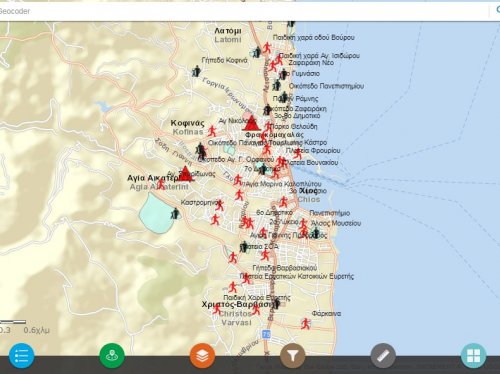Click the route 75 road shield
Screen dimensions: 500x374
tap(266, 334)
